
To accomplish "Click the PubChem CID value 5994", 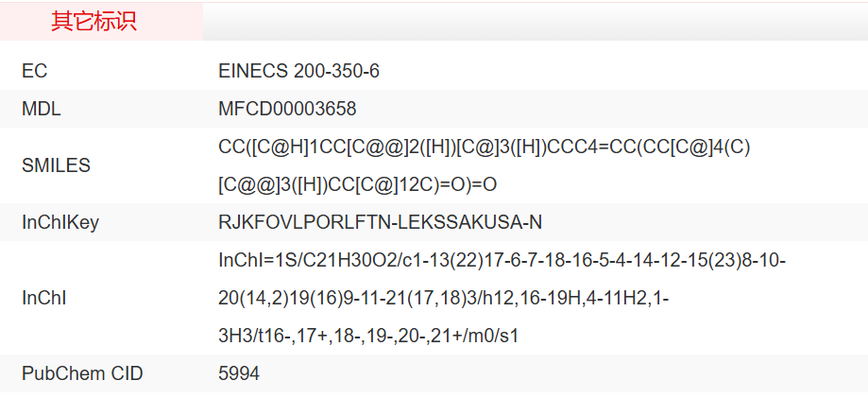I will [x=238, y=374].
